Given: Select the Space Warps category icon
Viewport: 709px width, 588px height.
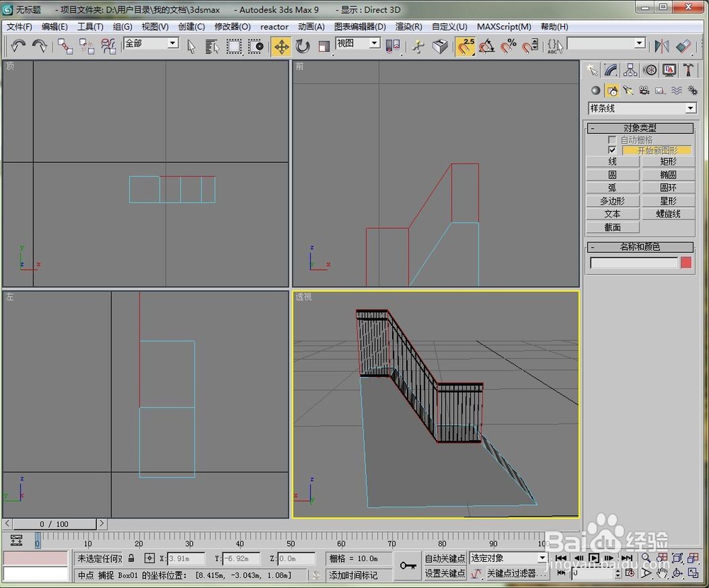Looking at the screenshot, I should point(676,91).
